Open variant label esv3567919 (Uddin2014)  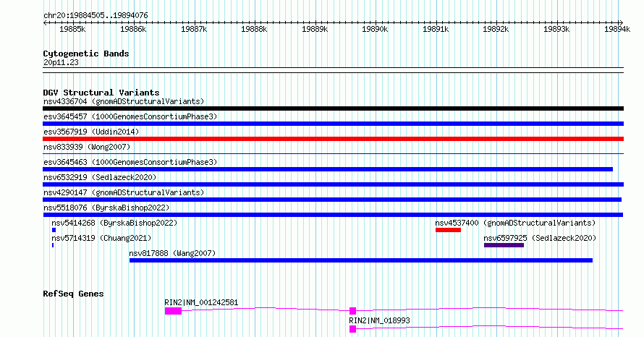click(91, 132)
